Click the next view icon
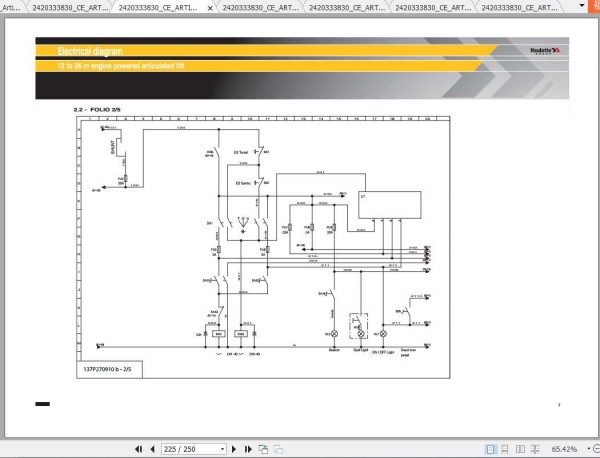Image resolution: width=600 pixels, height=458 pixels. 278,449
